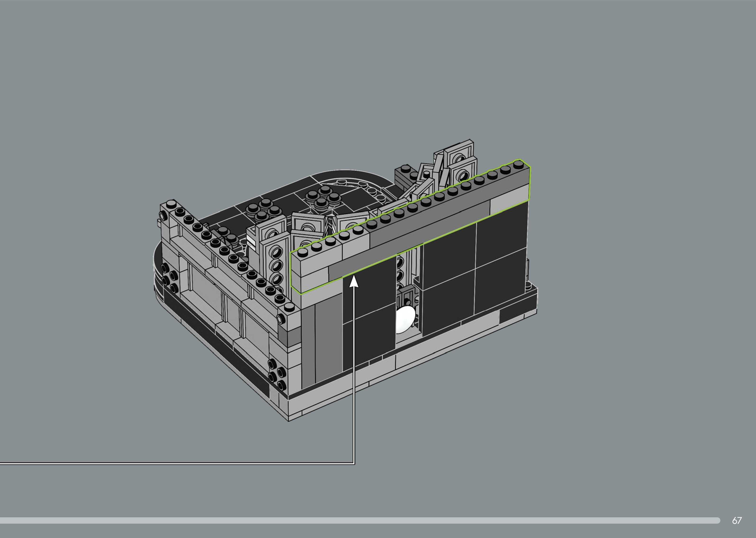Click four-stud cluster on the model's front corner
Image resolution: width=756 pixels, height=538 pixels.
(x=277, y=374)
